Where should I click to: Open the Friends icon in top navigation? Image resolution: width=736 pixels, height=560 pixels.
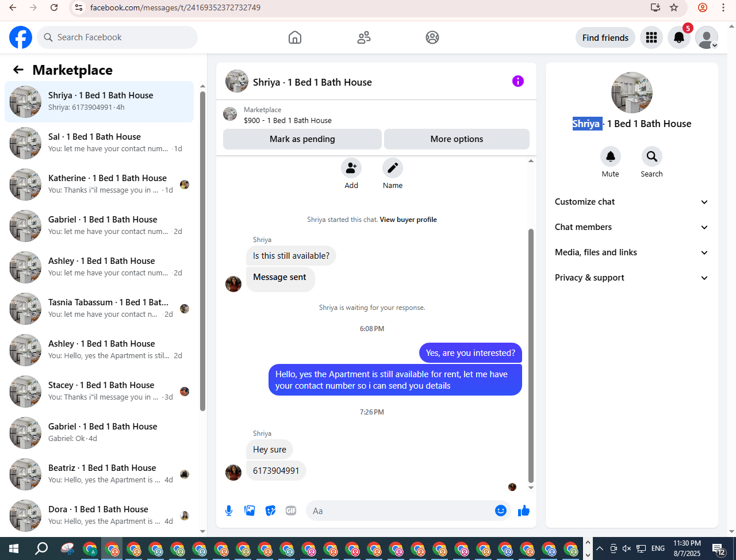364,37
